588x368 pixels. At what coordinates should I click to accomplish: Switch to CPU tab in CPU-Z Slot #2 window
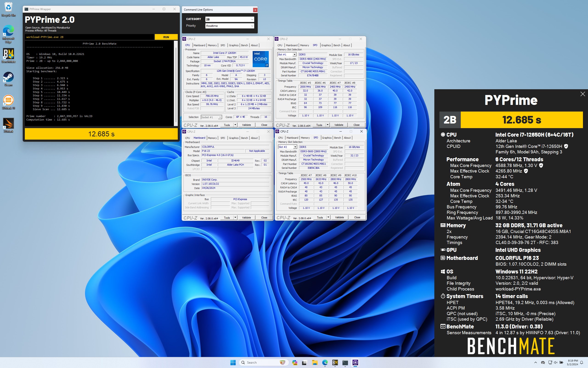pyautogui.click(x=280, y=138)
